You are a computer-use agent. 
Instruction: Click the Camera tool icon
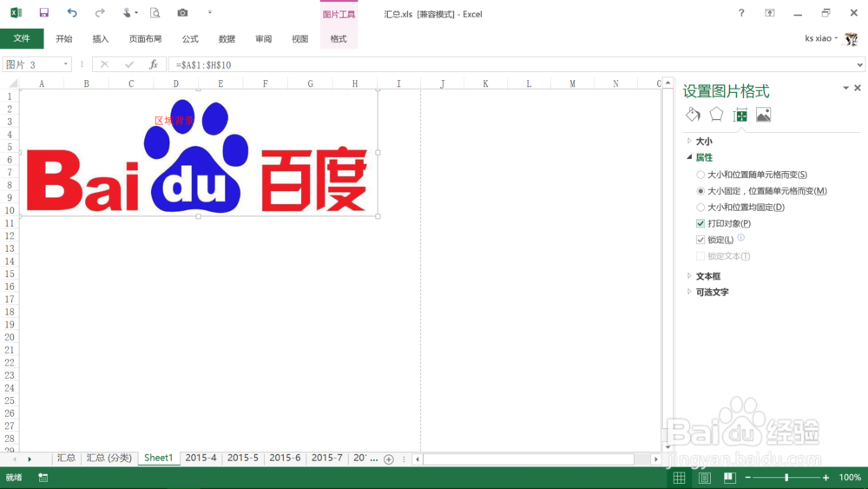[182, 13]
